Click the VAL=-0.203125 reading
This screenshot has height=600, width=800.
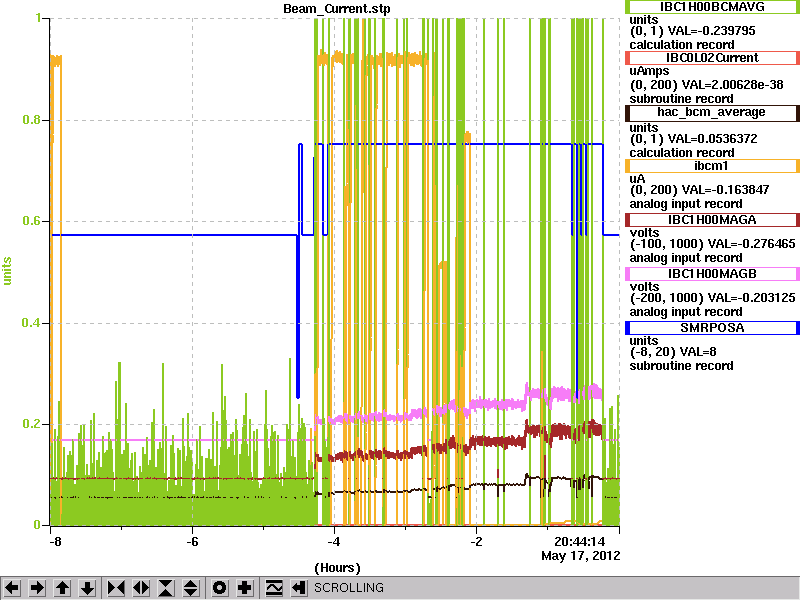tap(752, 298)
